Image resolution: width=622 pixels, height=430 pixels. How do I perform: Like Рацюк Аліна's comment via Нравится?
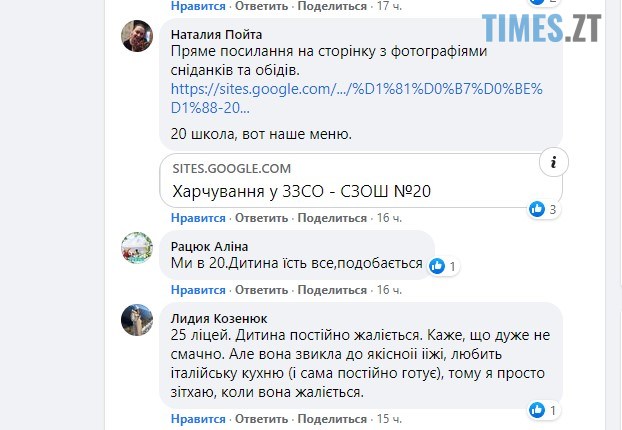pyautogui.click(x=198, y=290)
